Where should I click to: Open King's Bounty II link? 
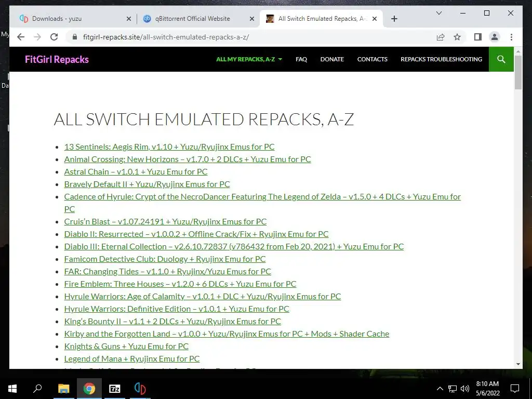point(172,321)
